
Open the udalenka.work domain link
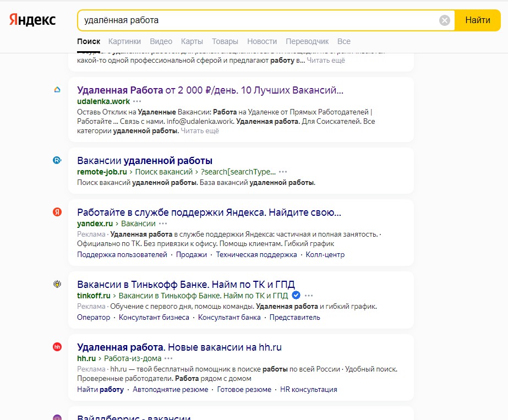tap(103, 101)
